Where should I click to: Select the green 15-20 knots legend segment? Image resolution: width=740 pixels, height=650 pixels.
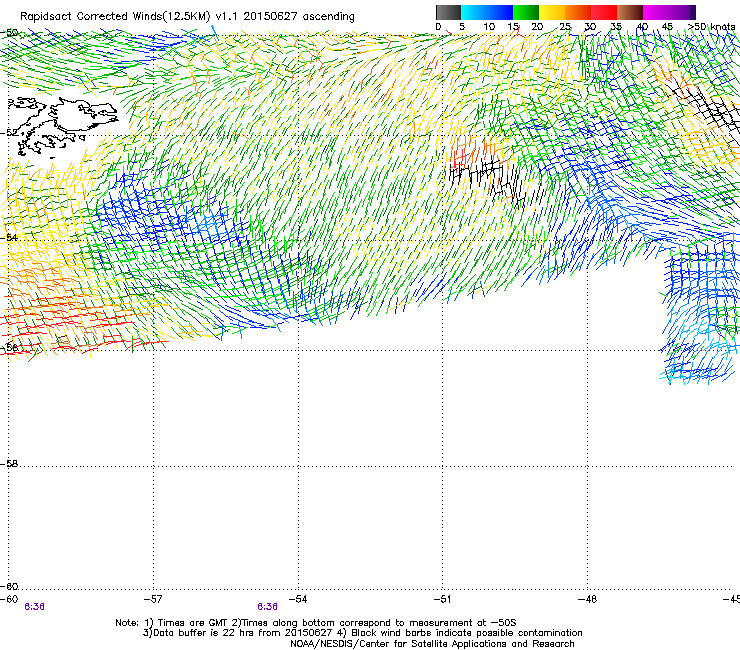click(x=526, y=12)
